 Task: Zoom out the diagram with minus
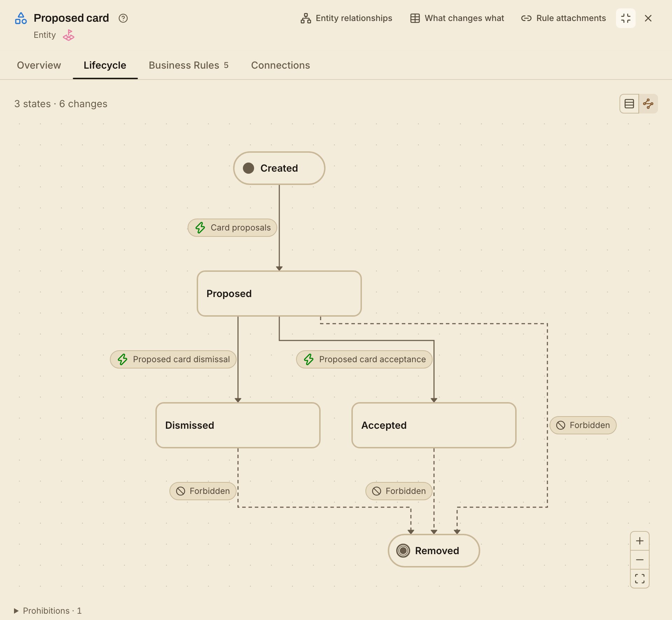[x=640, y=560]
